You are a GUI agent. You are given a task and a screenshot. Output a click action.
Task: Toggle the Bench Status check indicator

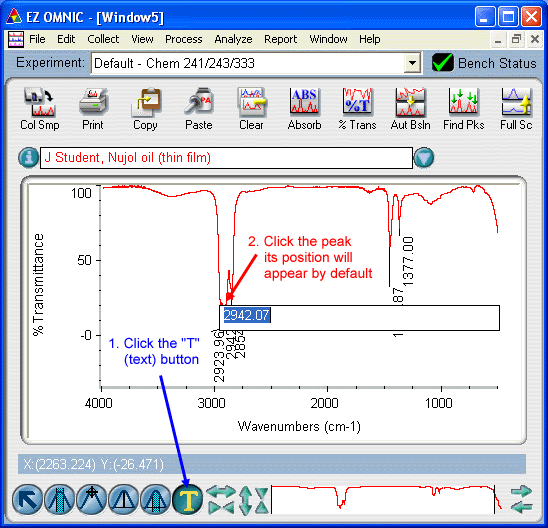pyautogui.click(x=442, y=63)
